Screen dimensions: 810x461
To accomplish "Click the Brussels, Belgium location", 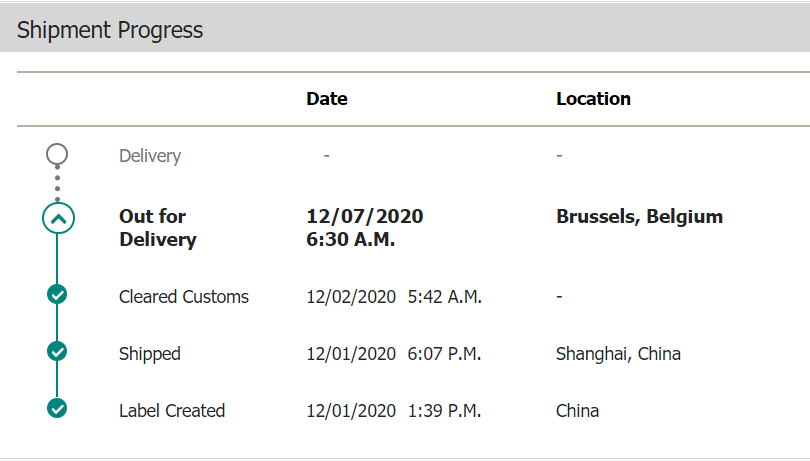I will pos(640,217).
